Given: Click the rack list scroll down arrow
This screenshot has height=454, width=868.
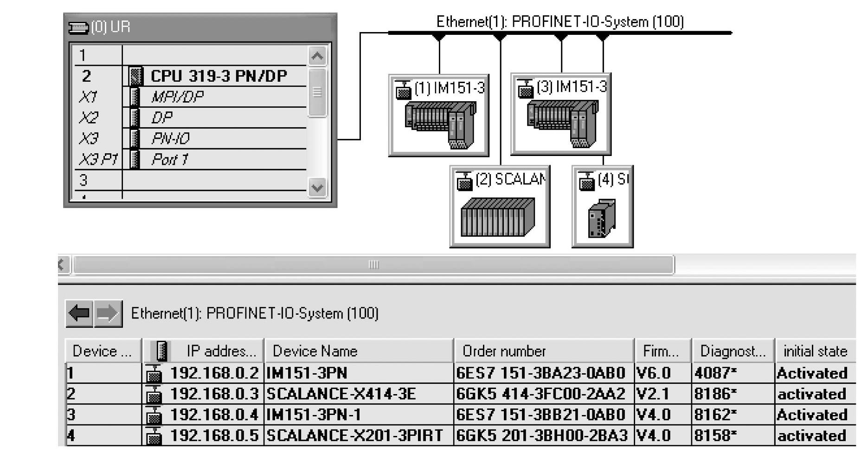Looking at the screenshot, I should coord(317,188).
